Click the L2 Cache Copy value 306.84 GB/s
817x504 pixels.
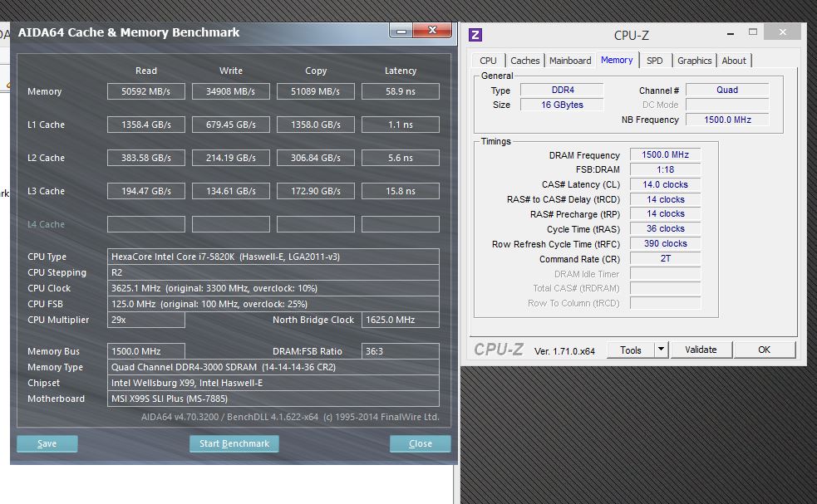[316, 158]
